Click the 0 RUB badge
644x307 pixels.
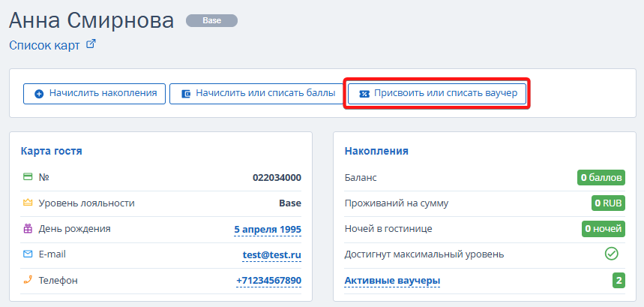pos(608,203)
